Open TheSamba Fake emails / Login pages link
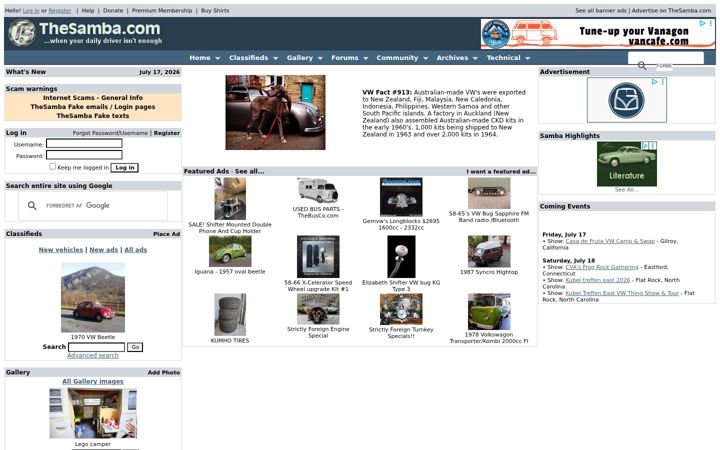This screenshot has height=450, width=720. point(93,107)
